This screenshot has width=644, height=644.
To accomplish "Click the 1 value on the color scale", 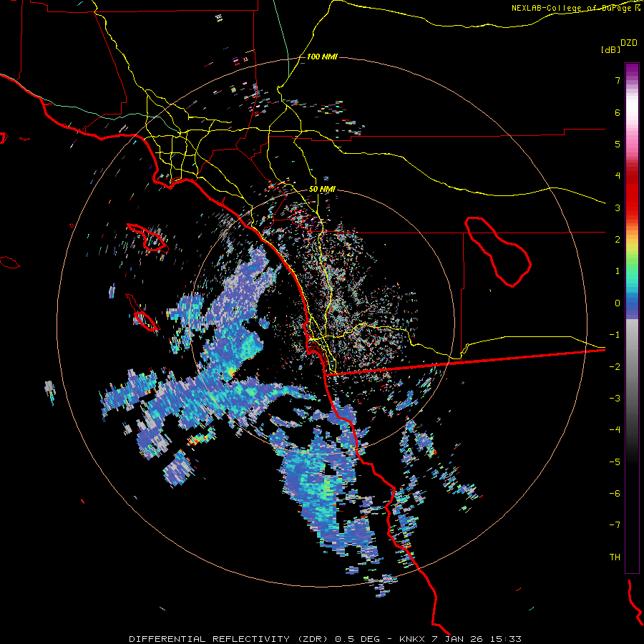I will pos(618,271).
